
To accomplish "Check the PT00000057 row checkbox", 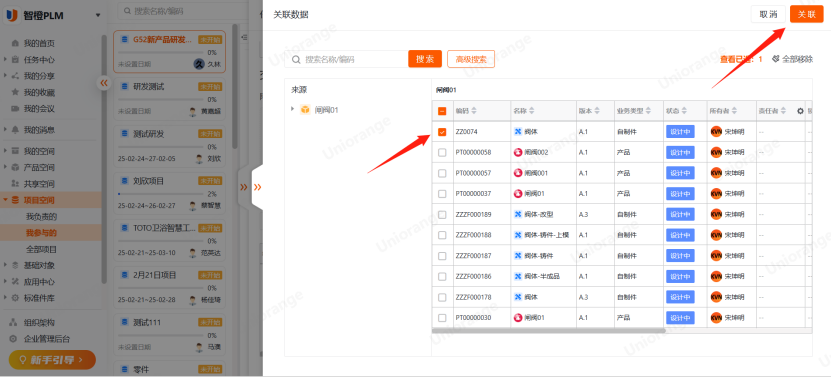I will pos(442,173).
